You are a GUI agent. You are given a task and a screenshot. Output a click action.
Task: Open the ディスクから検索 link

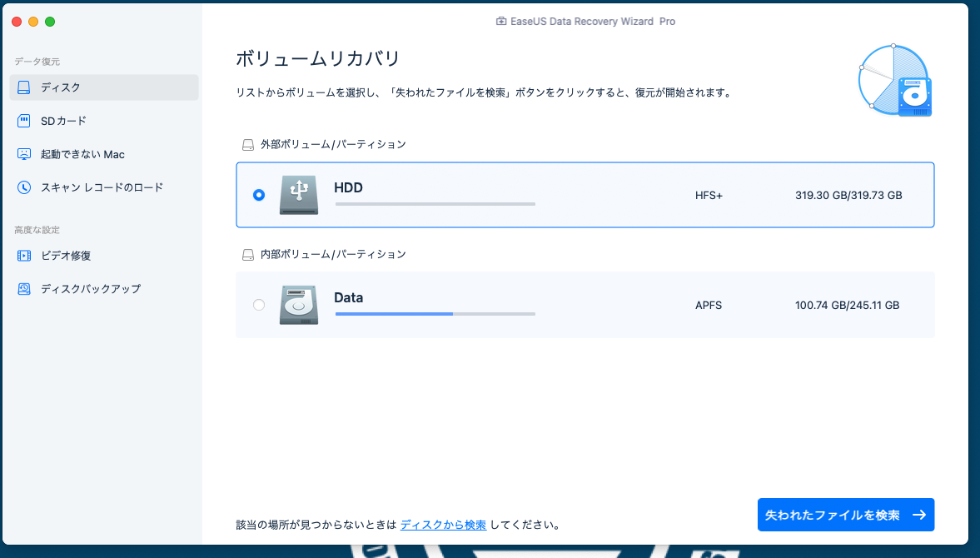coord(444,524)
